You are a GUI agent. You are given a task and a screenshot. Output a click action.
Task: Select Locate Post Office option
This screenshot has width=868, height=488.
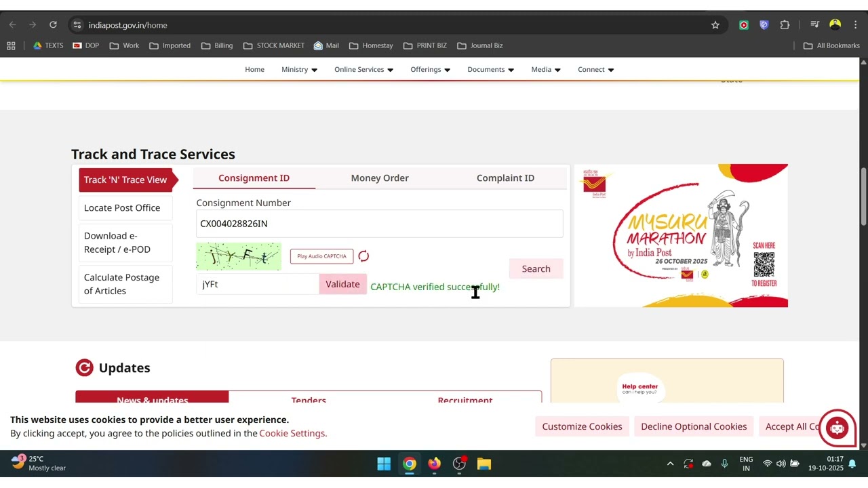125,208
